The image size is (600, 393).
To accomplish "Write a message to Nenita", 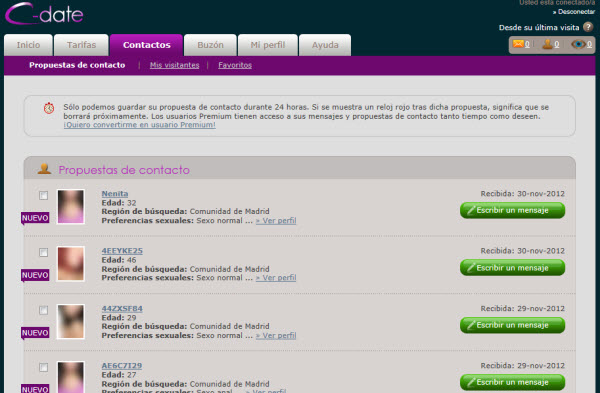I will (512, 210).
